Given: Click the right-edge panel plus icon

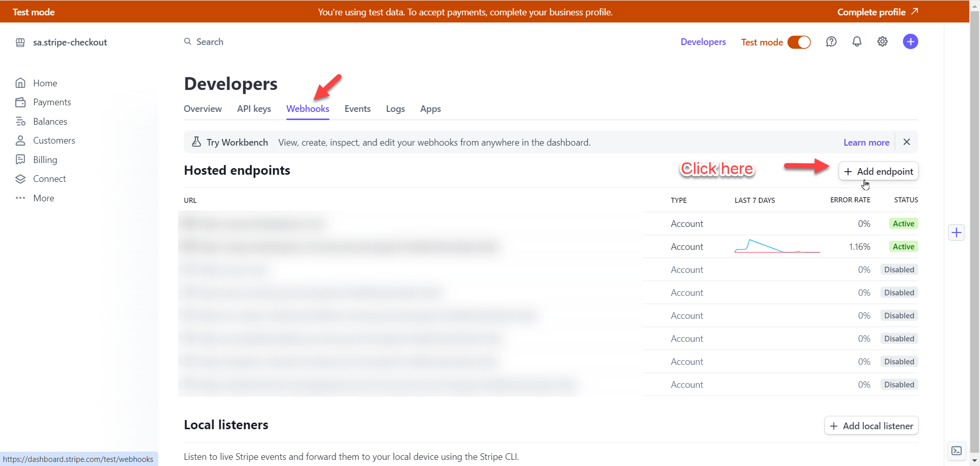Looking at the screenshot, I should [957, 233].
